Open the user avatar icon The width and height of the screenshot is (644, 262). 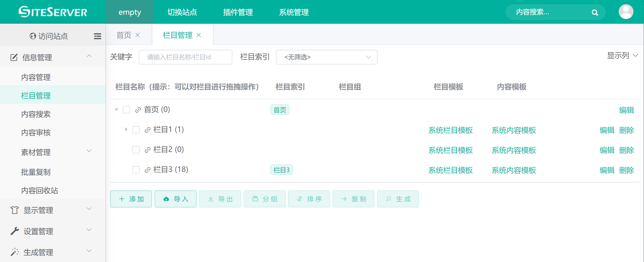pyautogui.click(x=626, y=12)
